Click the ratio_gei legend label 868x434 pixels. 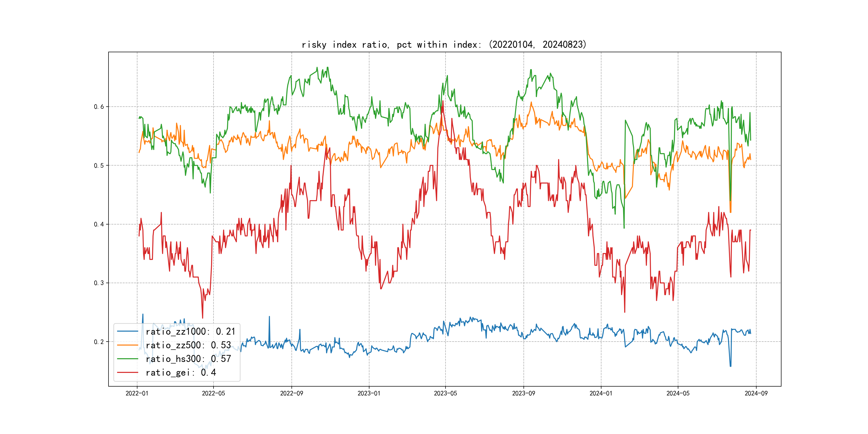(x=181, y=372)
